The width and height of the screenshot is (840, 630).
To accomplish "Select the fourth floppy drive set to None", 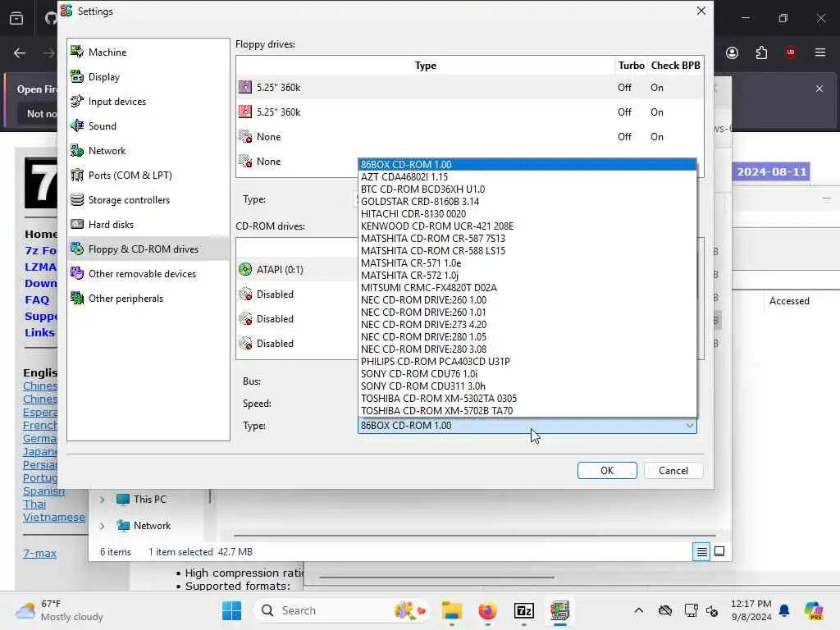I will pos(297,162).
